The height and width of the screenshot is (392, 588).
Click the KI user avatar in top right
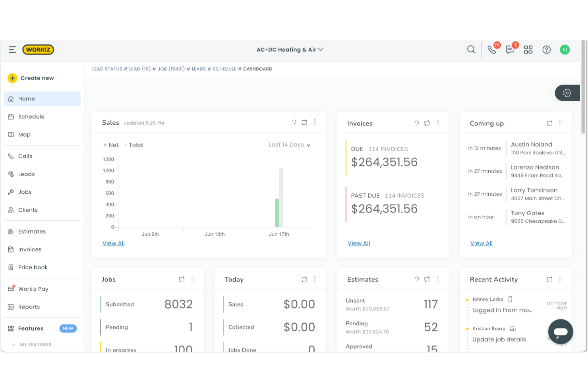[x=565, y=49]
